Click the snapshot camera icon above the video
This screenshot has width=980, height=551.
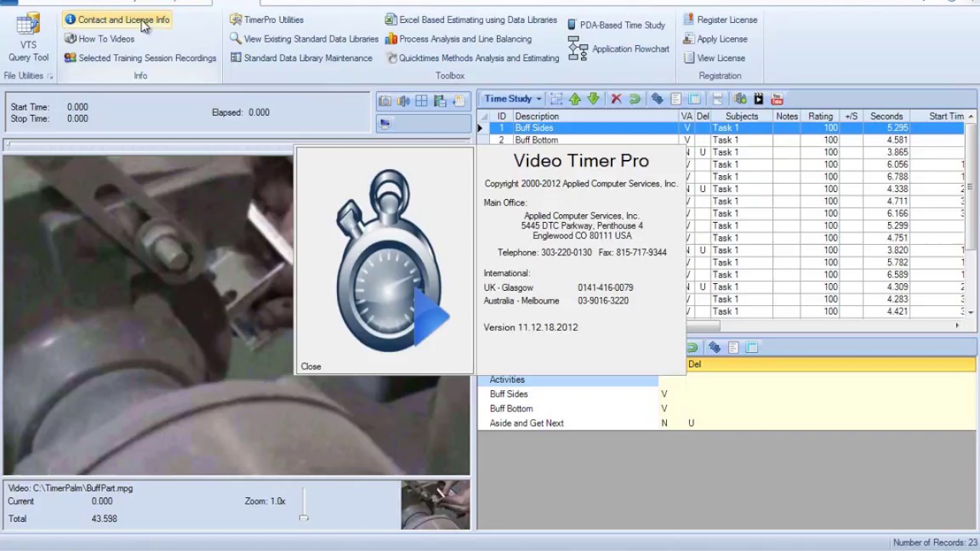click(385, 101)
